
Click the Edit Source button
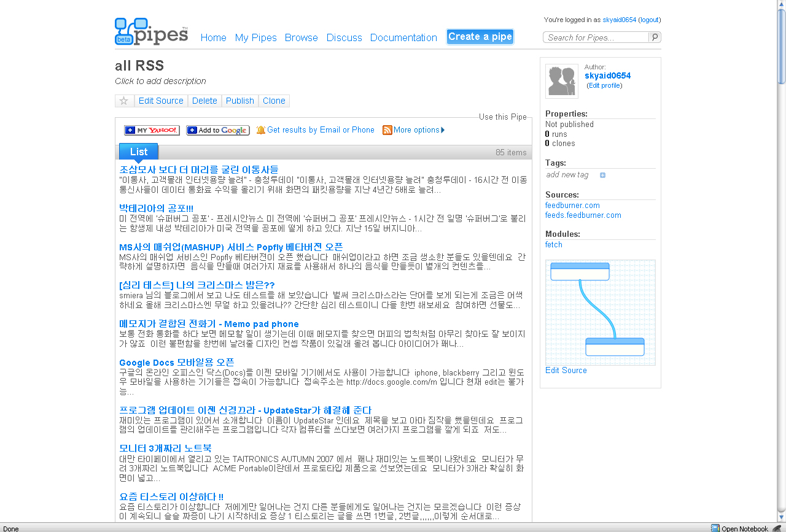click(161, 101)
